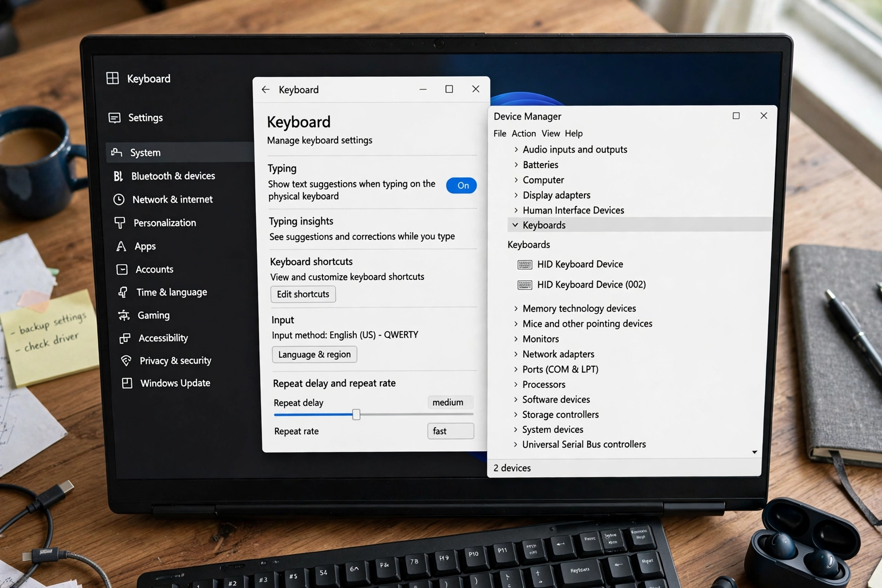Click the Repeat delay slider track right portion
This screenshot has width=882, height=588.
[x=417, y=414]
